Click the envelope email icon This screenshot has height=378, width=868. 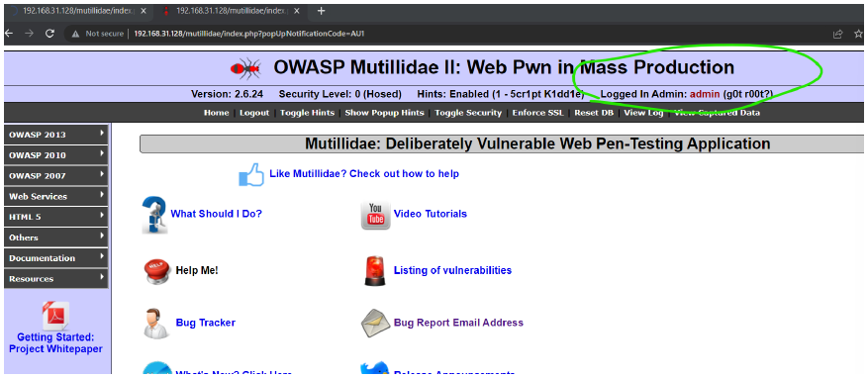coord(375,324)
